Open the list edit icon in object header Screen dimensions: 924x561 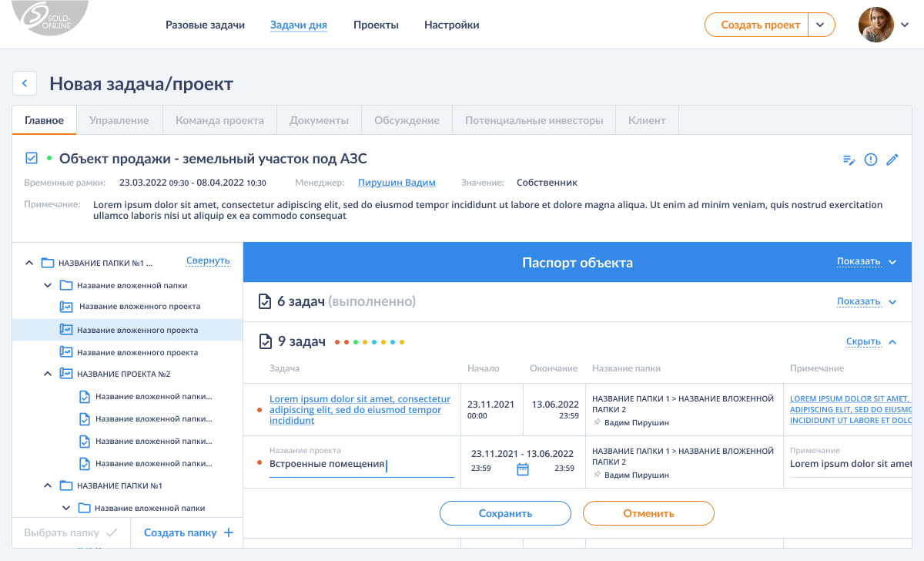pos(849,160)
